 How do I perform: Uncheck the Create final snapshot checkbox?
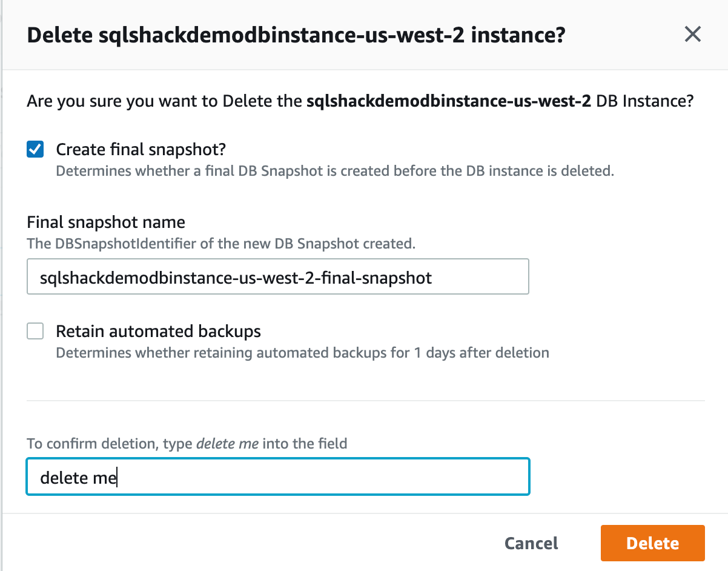(35, 149)
